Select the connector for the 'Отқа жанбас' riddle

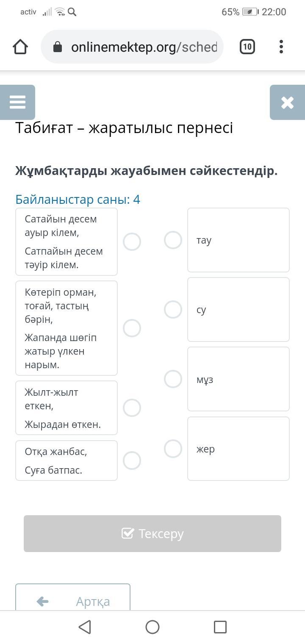pos(132,461)
